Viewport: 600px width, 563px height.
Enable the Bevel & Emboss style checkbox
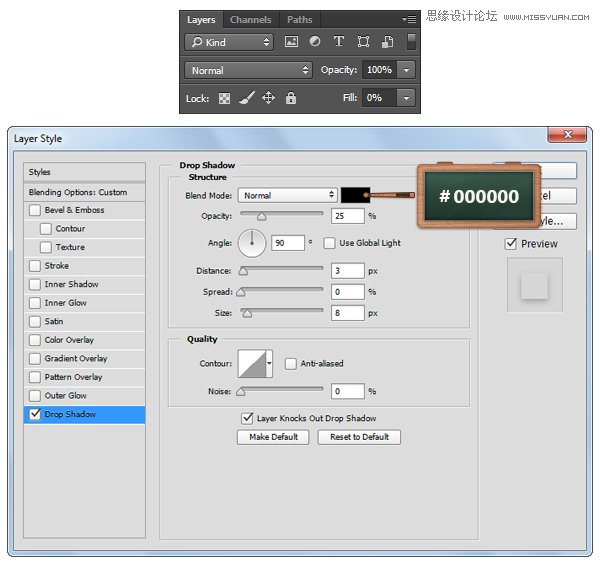(36, 210)
